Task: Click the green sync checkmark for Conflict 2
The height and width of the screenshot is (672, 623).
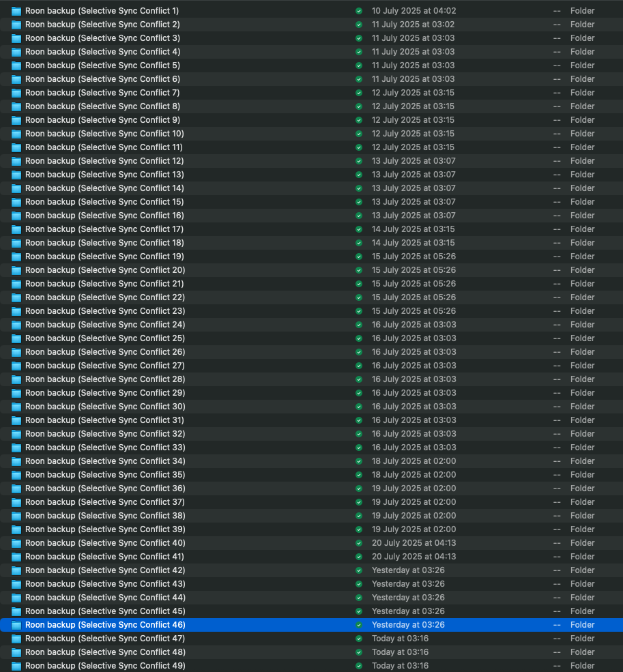Action: pos(359,25)
